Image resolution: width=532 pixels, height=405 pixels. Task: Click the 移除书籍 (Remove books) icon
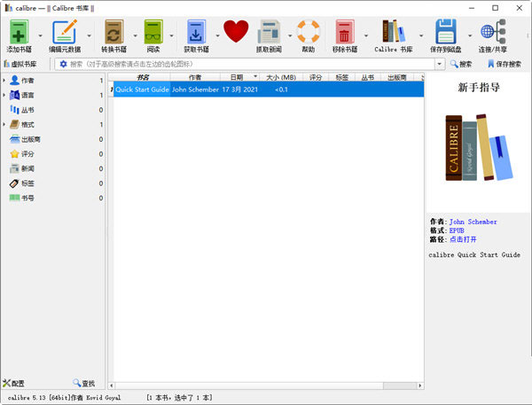pos(345,33)
